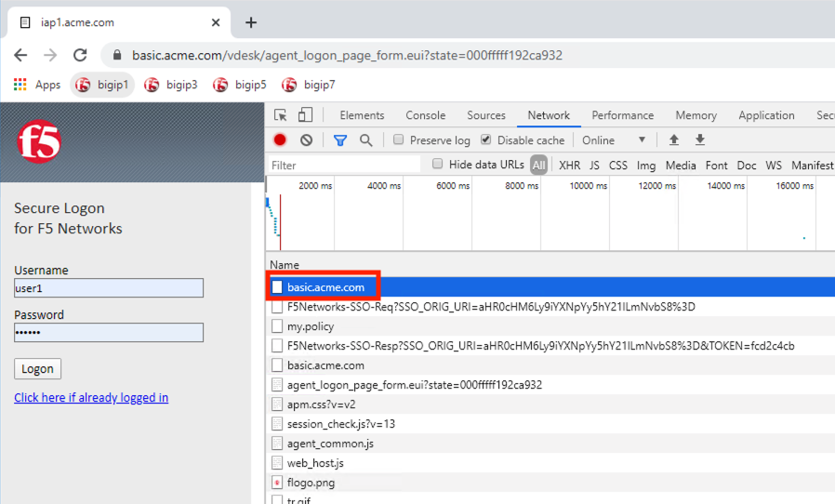Open network search

pyautogui.click(x=365, y=140)
